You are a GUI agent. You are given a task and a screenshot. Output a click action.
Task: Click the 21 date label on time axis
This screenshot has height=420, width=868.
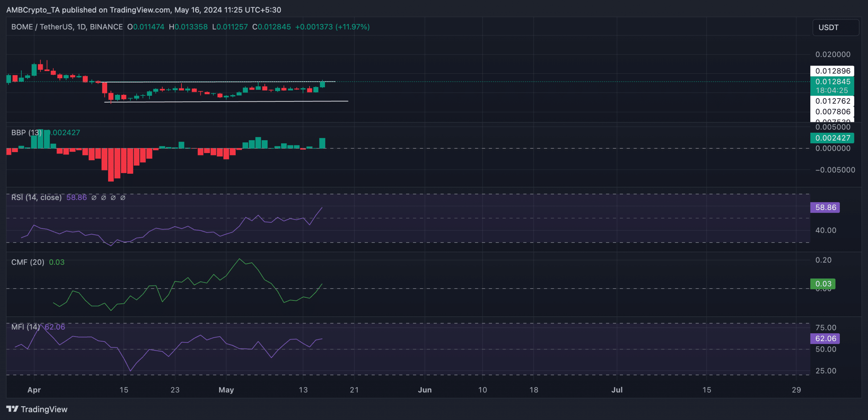(x=354, y=390)
